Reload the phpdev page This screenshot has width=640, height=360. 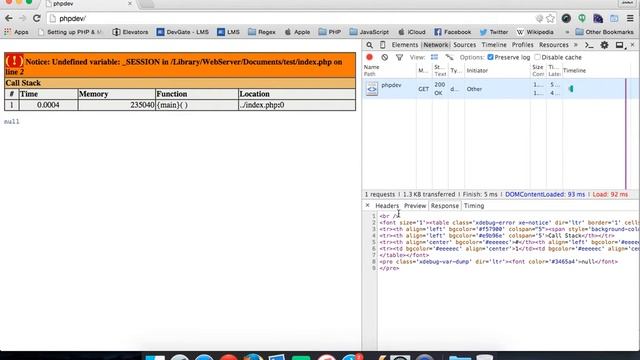[37, 18]
